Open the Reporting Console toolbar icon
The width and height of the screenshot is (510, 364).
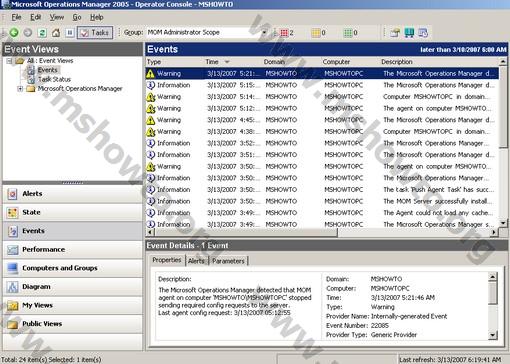423,33
